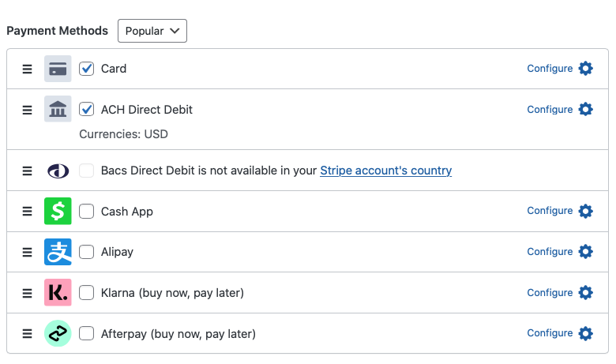Enable the Cash App checkbox

click(x=87, y=212)
